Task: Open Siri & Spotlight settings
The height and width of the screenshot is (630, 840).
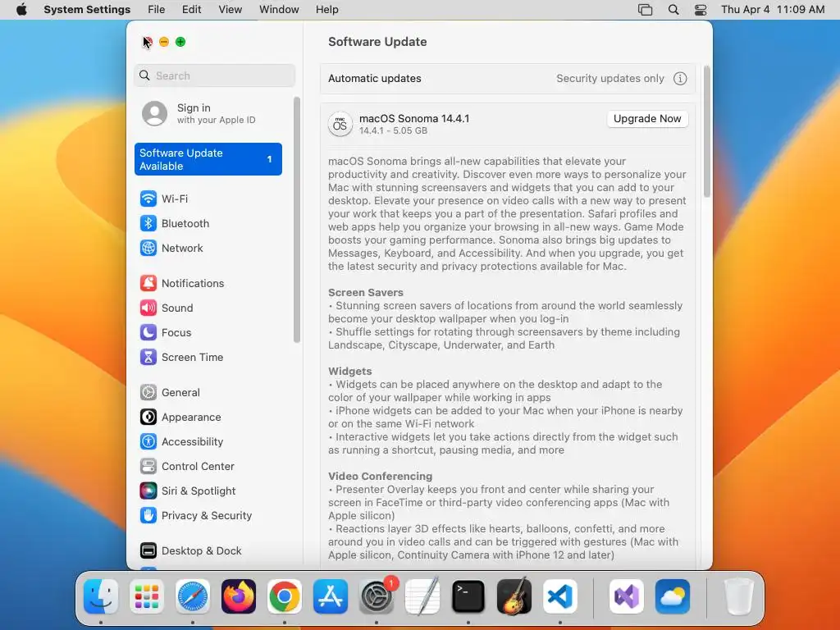Action: [208, 491]
